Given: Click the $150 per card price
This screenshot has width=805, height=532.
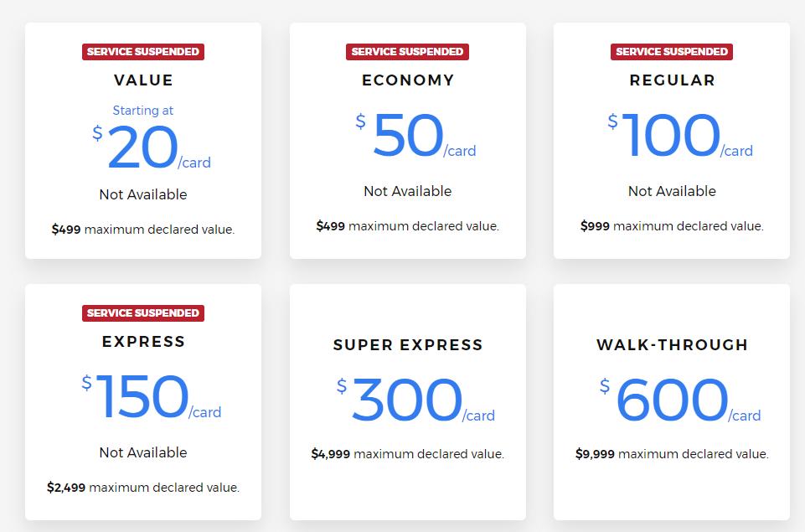Looking at the screenshot, I should coord(151,399).
